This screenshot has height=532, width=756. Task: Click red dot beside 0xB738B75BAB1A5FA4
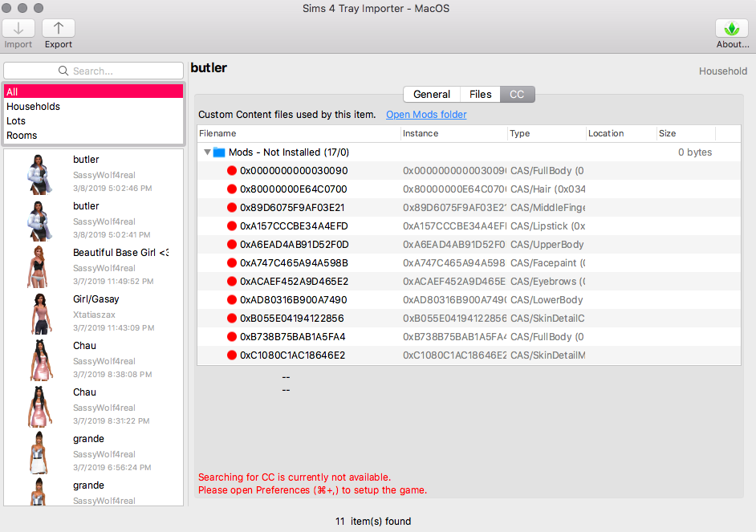(232, 337)
